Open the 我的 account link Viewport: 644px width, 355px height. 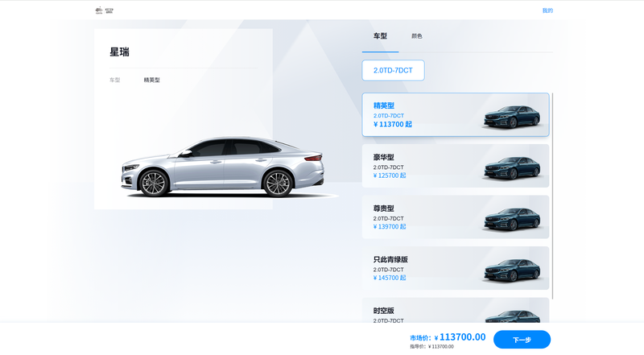[547, 10]
